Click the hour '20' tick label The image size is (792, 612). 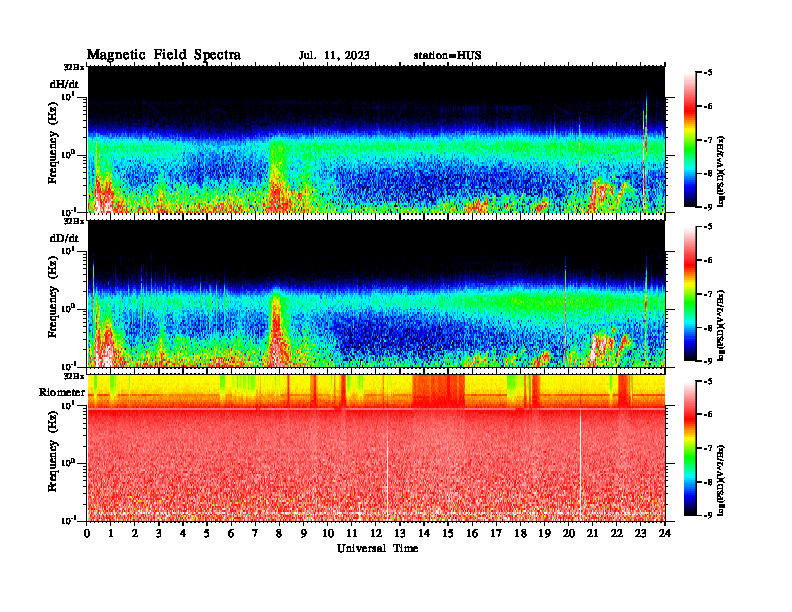click(x=568, y=533)
